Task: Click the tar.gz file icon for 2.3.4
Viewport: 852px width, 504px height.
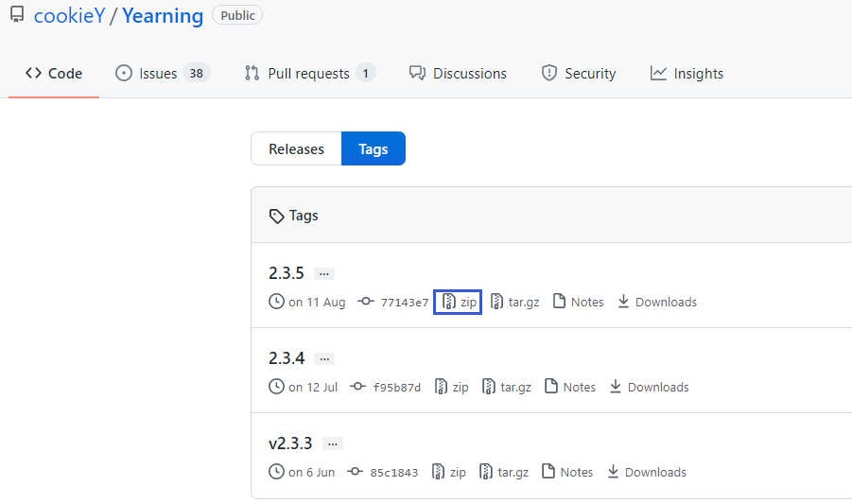Action: 489,387
